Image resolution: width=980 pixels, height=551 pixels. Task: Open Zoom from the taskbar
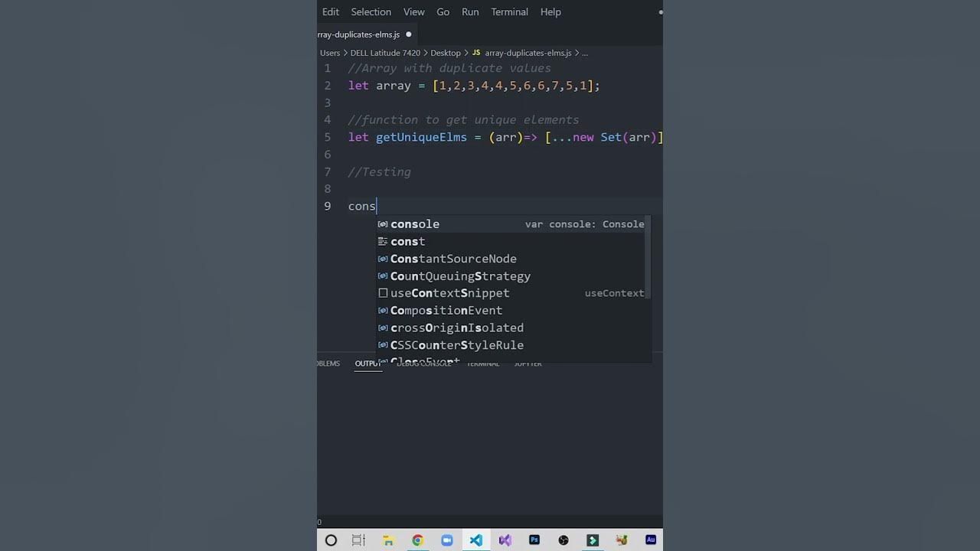447,540
